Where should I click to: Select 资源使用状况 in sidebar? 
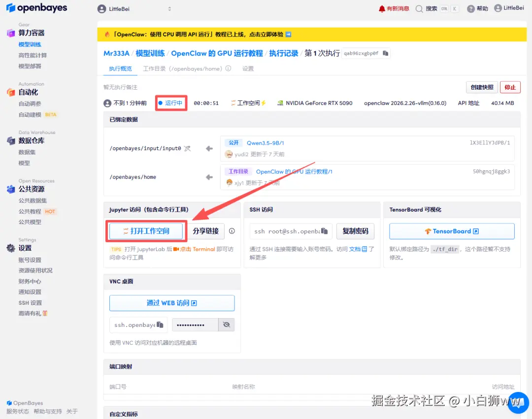pos(35,270)
